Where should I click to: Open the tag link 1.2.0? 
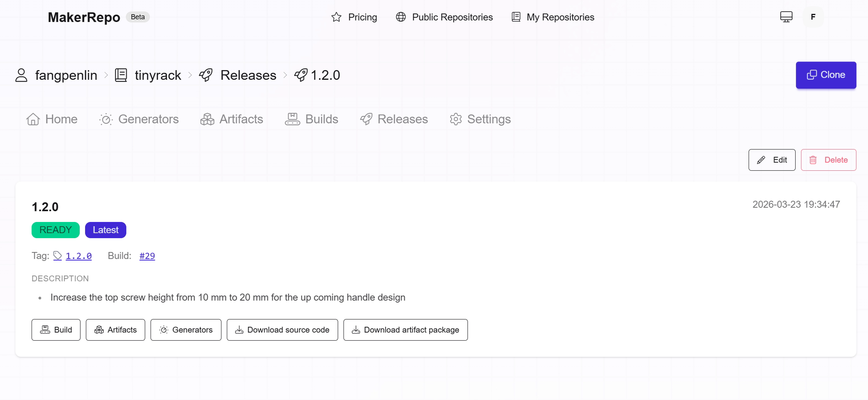point(78,255)
